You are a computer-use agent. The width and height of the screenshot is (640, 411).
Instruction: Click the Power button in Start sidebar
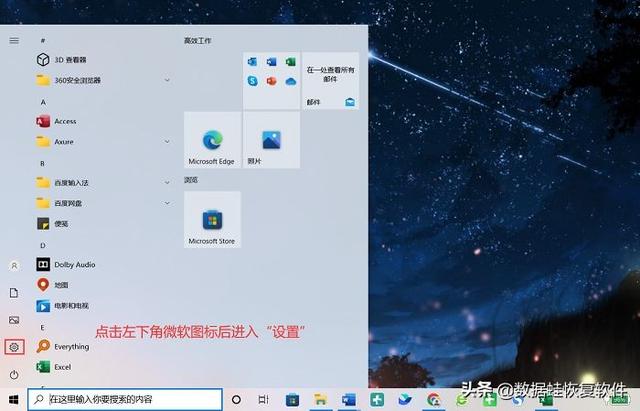click(x=14, y=375)
